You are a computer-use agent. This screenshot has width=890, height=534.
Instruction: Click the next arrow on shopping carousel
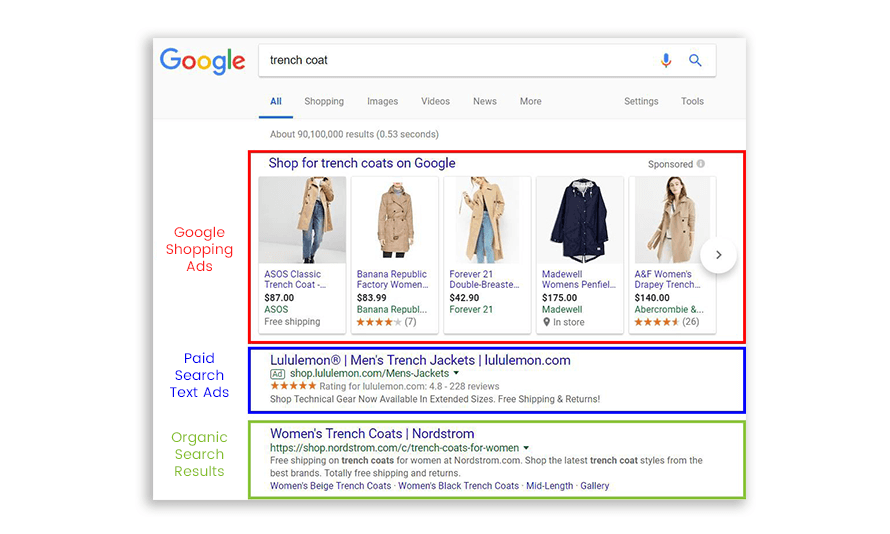[x=718, y=255]
